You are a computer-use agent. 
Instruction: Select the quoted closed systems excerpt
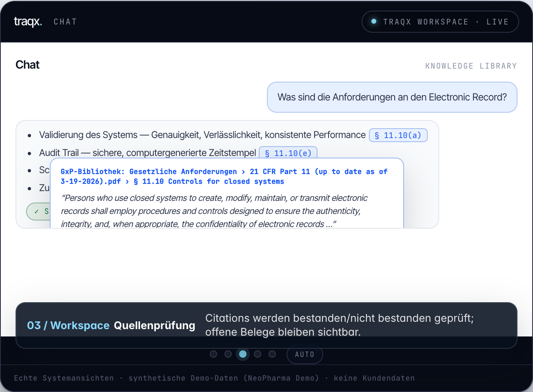tap(214, 211)
